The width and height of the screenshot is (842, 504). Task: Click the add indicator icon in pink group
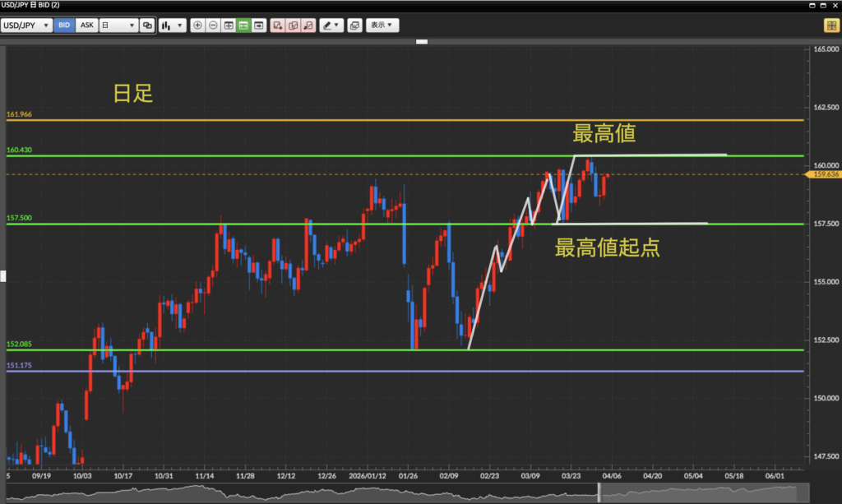click(x=278, y=25)
